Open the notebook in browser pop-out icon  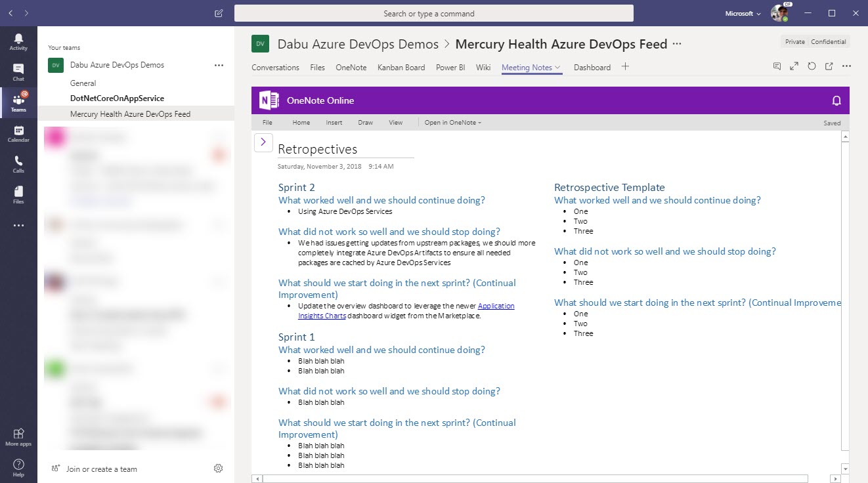pos(829,66)
